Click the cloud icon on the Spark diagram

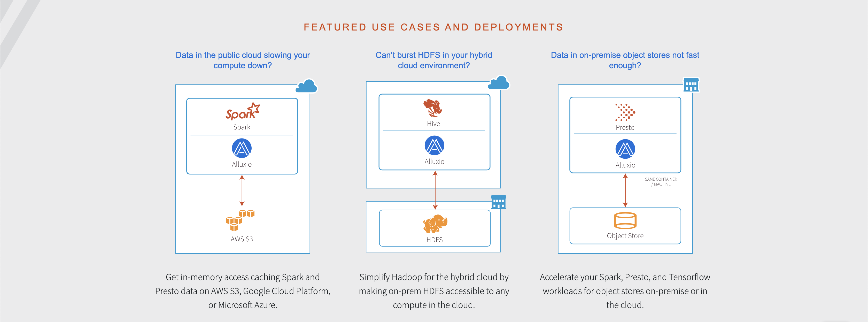(306, 86)
